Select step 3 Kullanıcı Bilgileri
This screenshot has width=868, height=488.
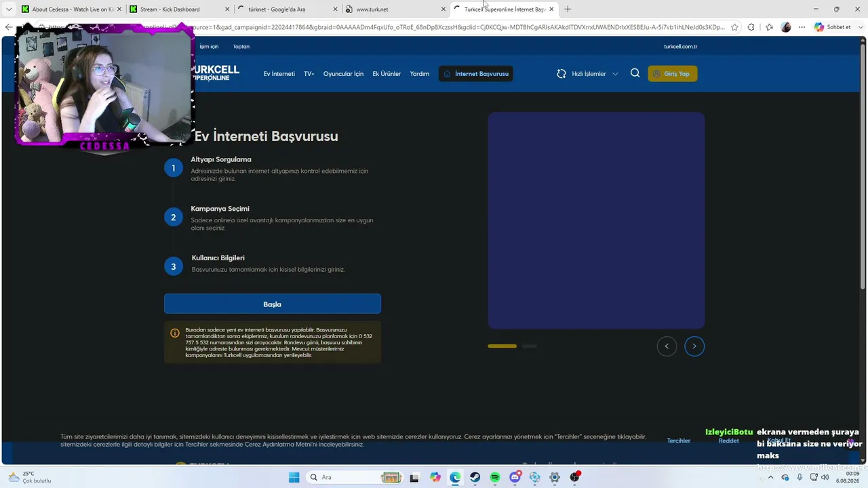pyautogui.click(x=174, y=266)
